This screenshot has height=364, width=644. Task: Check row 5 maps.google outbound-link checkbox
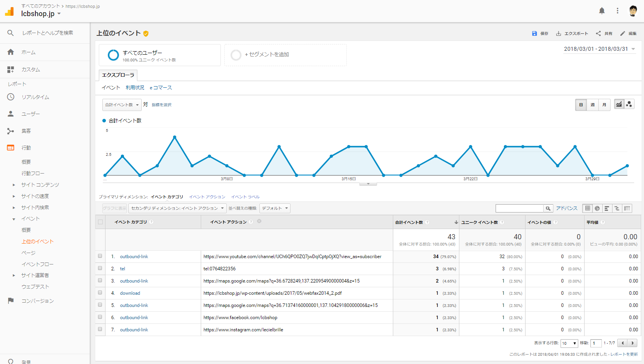100,305
